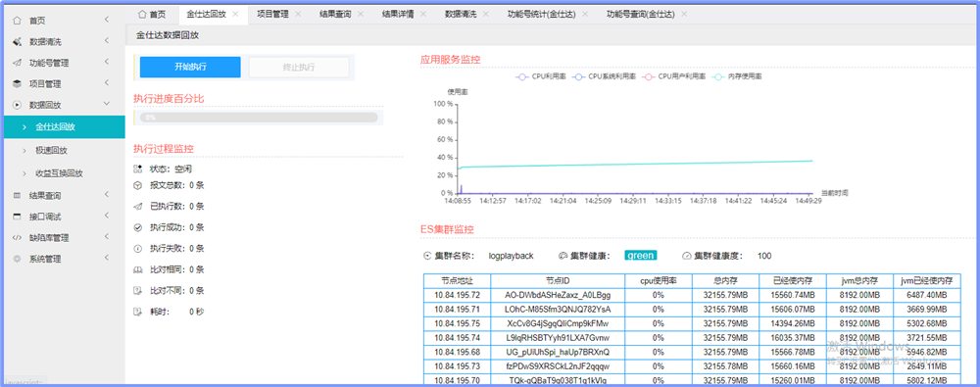Switch to the 项目管理 tab
This screenshot has width=980, height=387.
point(272,14)
